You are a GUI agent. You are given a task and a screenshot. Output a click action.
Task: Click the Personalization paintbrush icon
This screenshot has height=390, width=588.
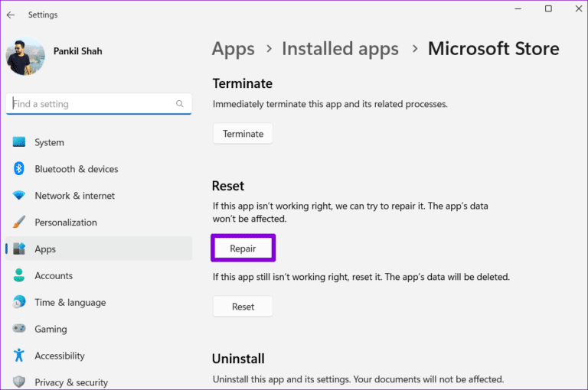click(19, 223)
